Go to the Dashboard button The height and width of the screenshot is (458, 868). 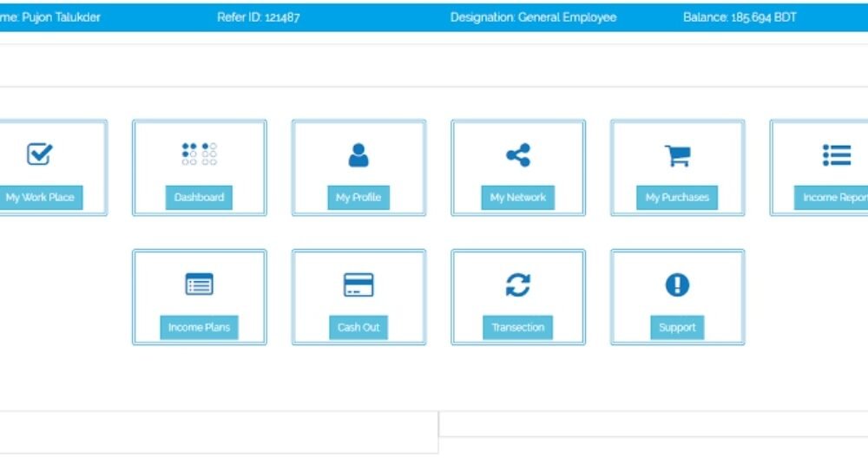click(x=199, y=198)
